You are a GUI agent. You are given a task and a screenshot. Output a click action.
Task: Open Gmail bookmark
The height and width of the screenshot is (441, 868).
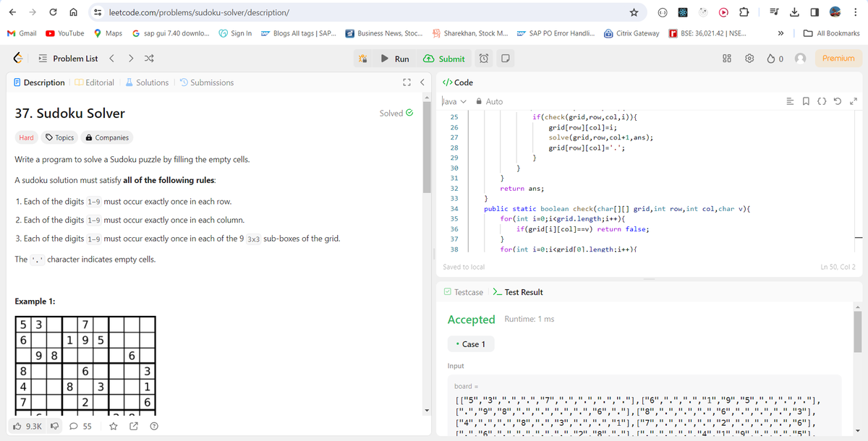point(22,33)
